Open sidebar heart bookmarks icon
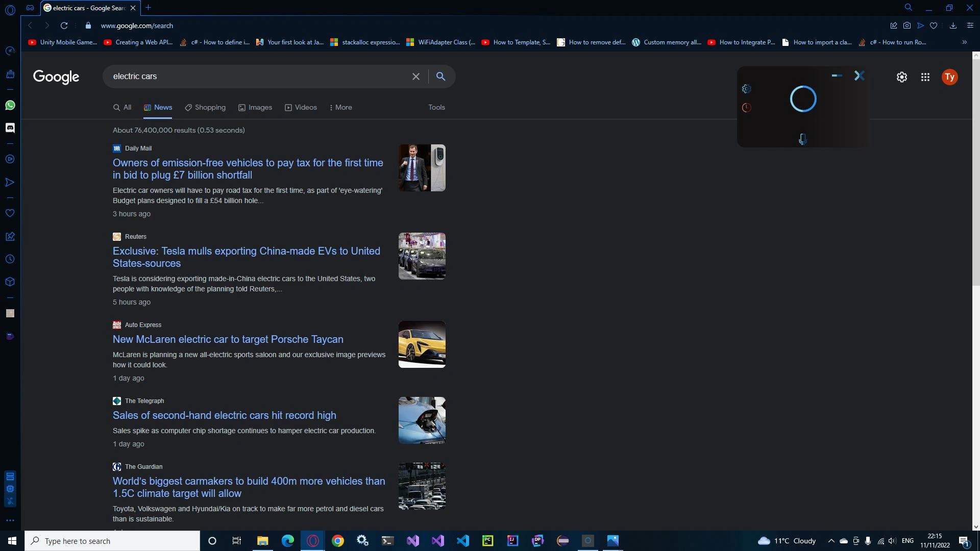The height and width of the screenshot is (551, 980). point(10,213)
